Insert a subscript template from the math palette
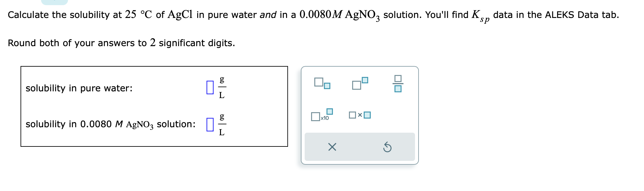 click(x=322, y=84)
